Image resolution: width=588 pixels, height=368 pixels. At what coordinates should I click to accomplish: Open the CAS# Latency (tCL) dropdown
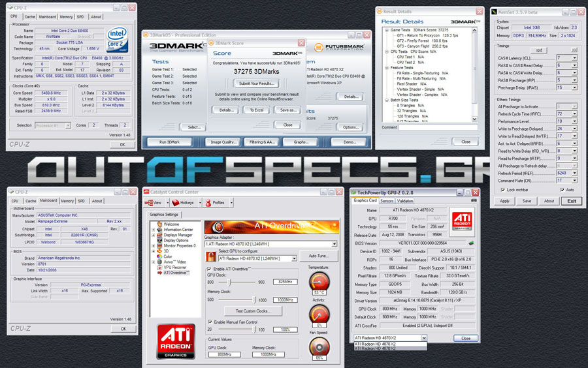(x=574, y=58)
